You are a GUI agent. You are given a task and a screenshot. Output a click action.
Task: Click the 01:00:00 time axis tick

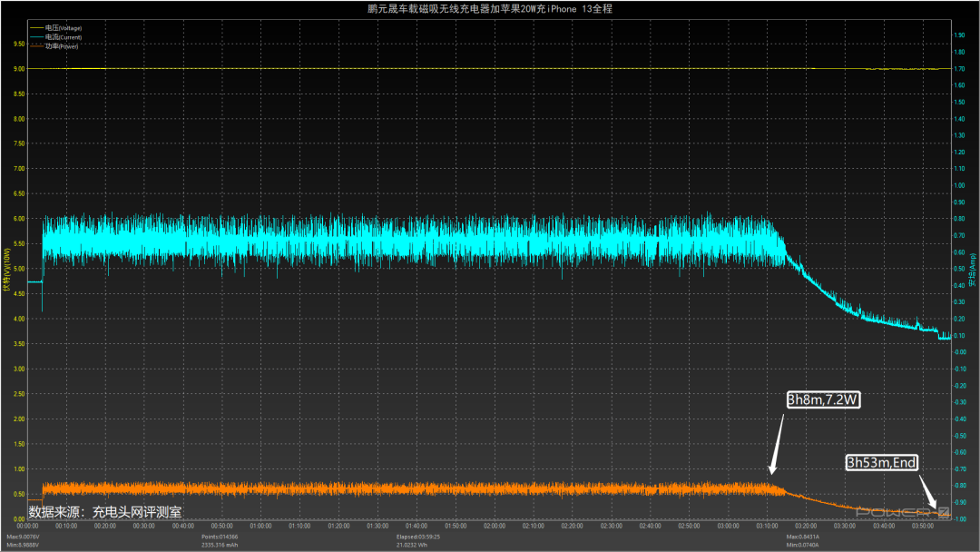[260, 526]
